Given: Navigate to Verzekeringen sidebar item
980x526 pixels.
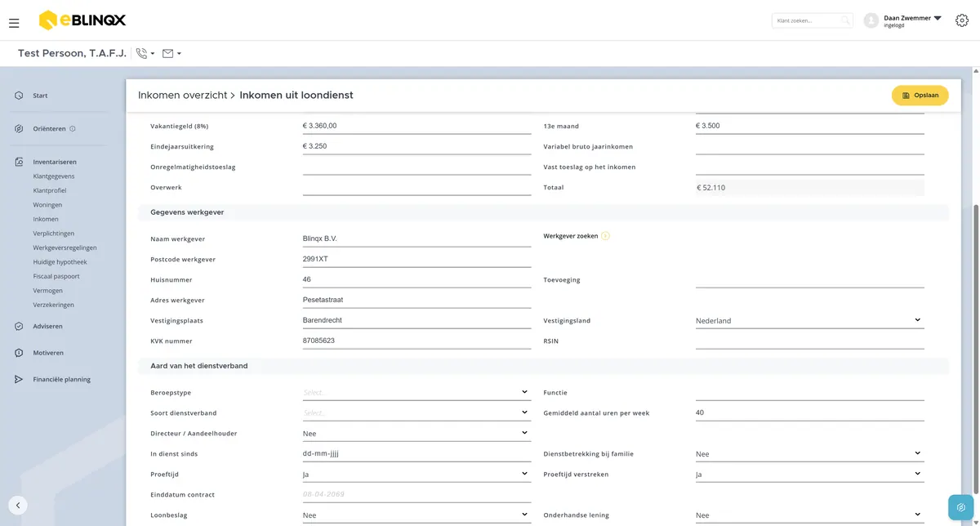Looking at the screenshot, I should click(53, 305).
